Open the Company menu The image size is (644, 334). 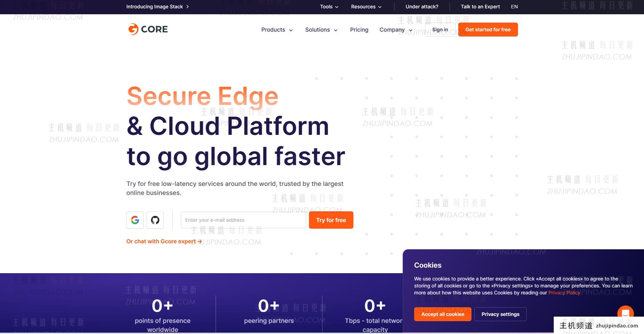coord(396,30)
